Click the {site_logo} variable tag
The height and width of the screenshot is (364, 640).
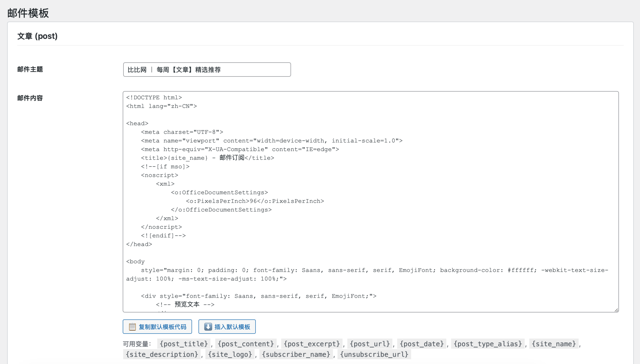pyautogui.click(x=230, y=354)
